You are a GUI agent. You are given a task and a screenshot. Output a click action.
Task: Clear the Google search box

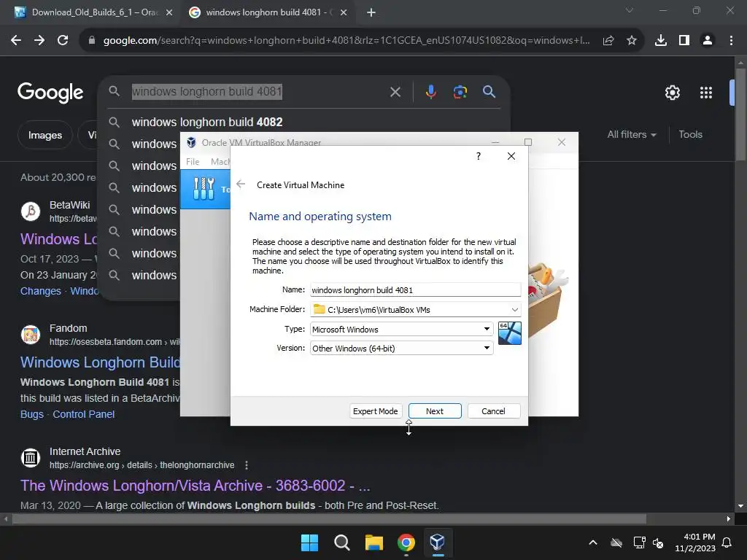click(x=395, y=92)
